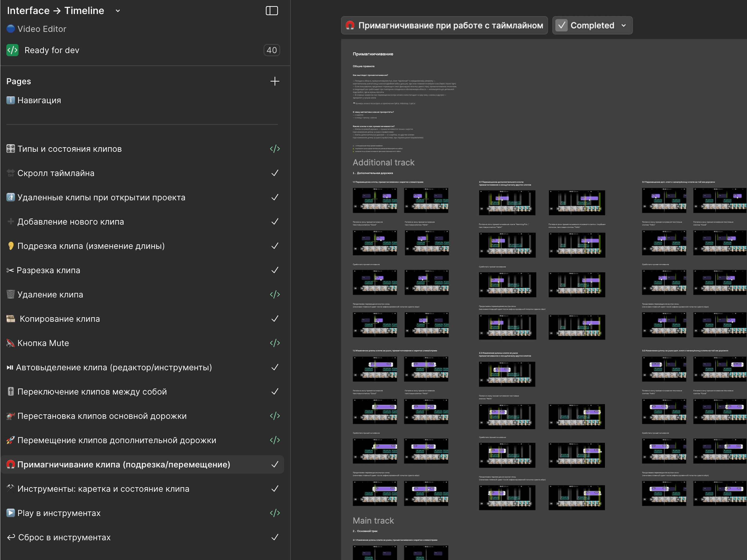The image size is (747, 560).
Task: Click the green Ready for dev code icon
Action: point(13,50)
